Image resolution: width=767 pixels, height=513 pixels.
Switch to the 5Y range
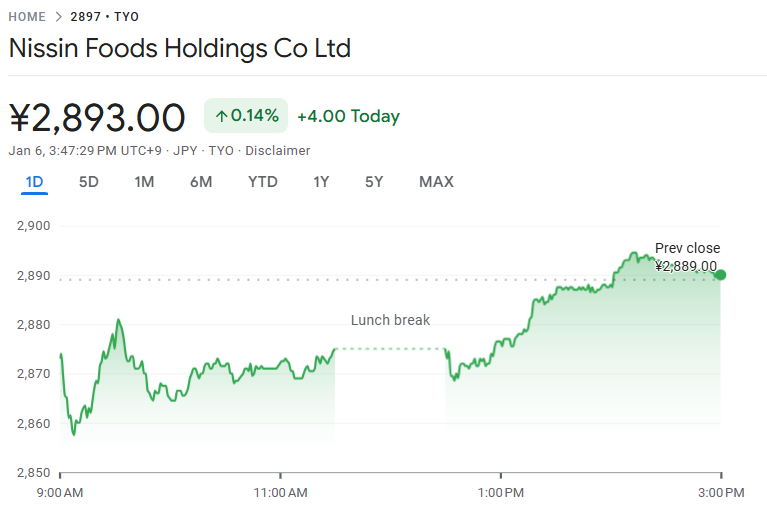click(x=374, y=182)
